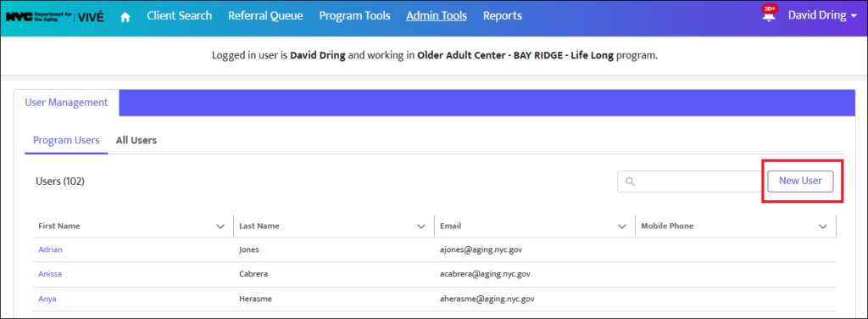Image resolution: width=868 pixels, height=319 pixels.
Task: Expand Email column menu
Action: coord(622,227)
